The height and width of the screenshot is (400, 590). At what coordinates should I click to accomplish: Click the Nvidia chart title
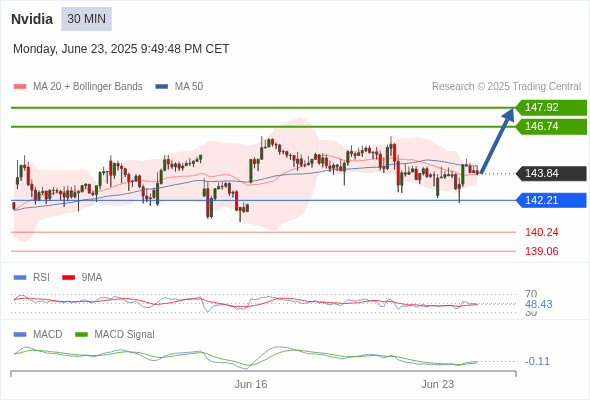click(x=32, y=19)
